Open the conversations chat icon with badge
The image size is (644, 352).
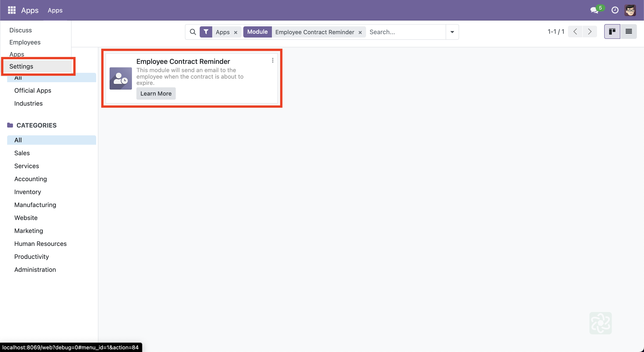(595, 10)
